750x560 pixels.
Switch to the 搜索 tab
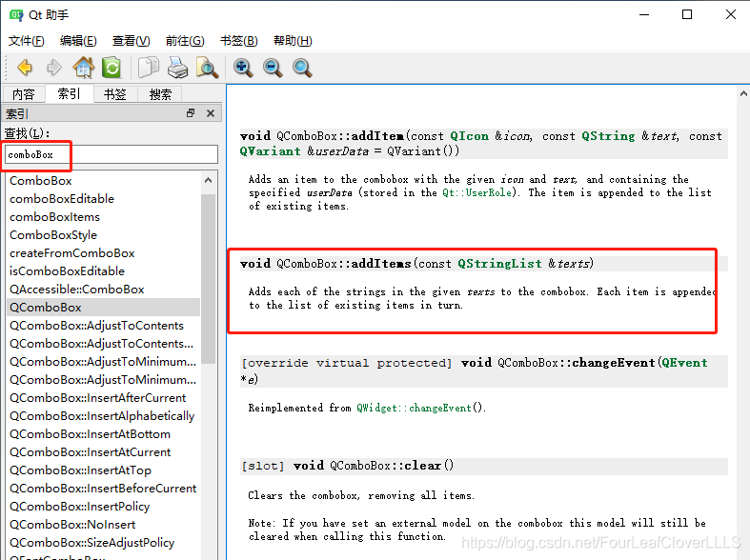(x=160, y=94)
